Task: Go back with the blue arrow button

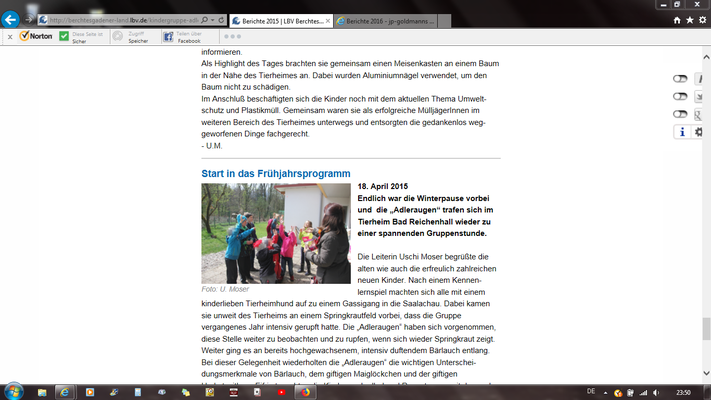Action: (10, 20)
